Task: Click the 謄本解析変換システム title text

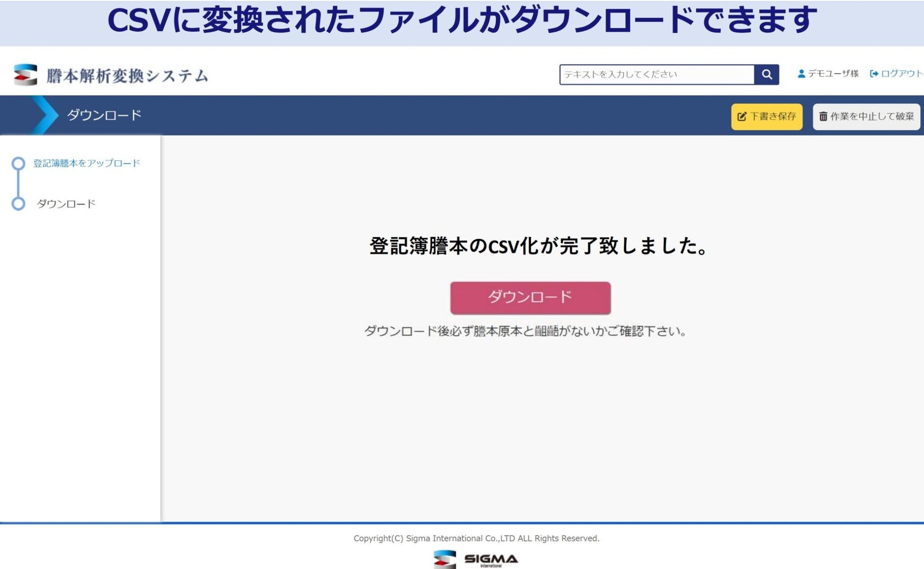Action: coord(127,76)
